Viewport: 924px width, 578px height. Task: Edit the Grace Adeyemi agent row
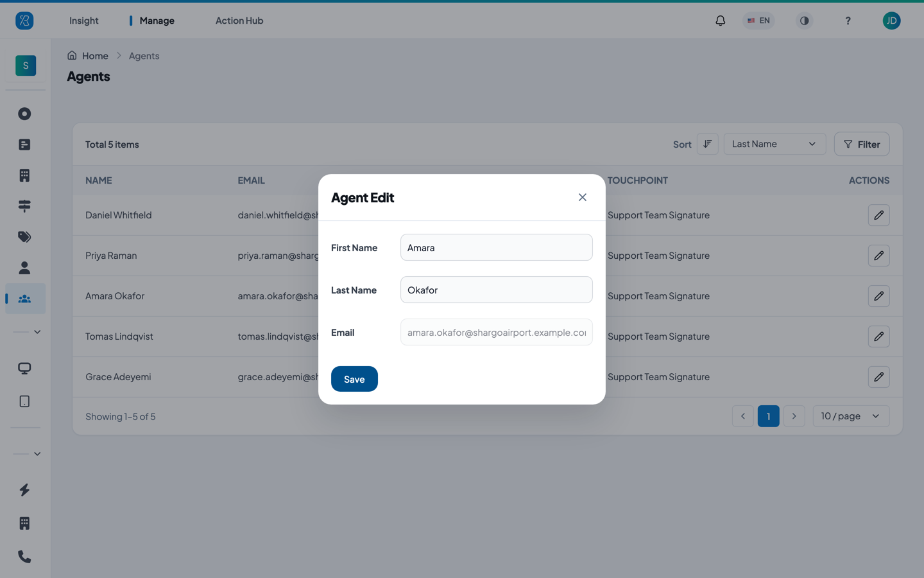(x=879, y=377)
